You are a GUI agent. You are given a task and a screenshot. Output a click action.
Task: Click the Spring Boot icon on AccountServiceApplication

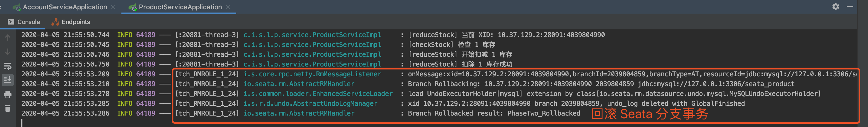click(x=16, y=7)
